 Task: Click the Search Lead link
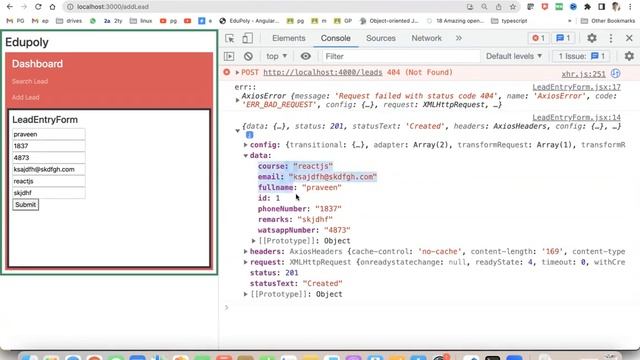[30, 81]
